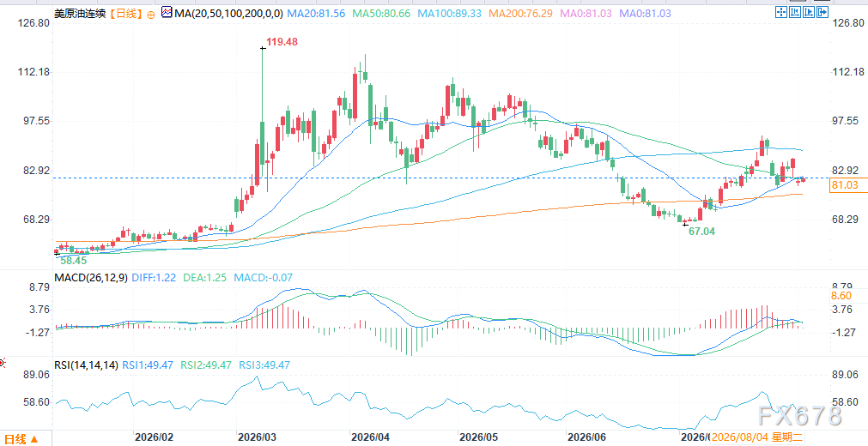The width and height of the screenshot is (868, 446).
Task: Select the MA20:81.56 legend entry
Action: (x=316, y=12)
